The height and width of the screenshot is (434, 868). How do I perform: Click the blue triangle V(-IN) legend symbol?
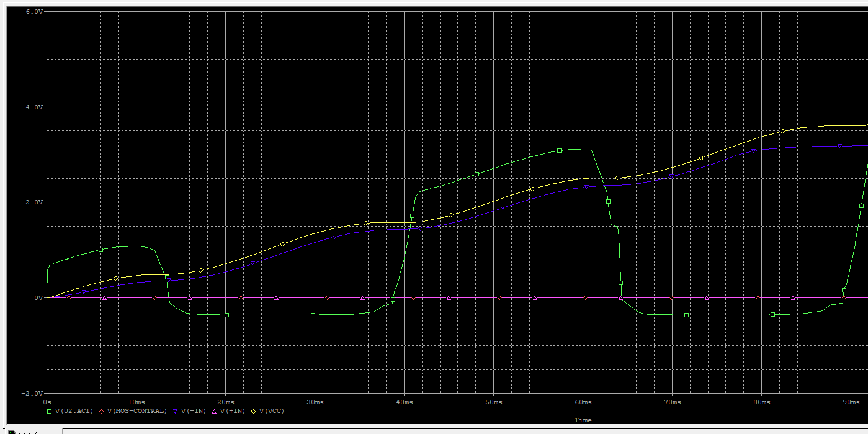tap(176, 411)
